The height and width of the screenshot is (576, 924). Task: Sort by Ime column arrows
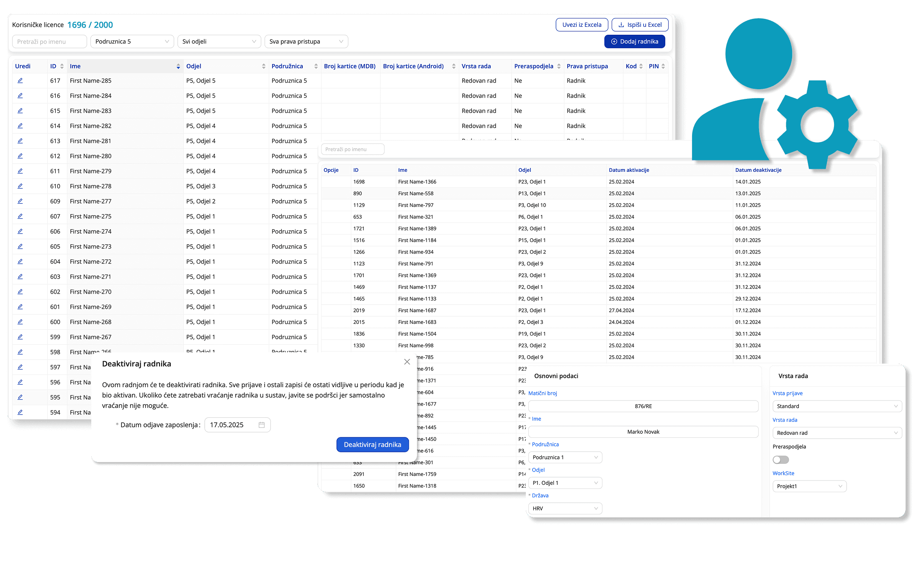click(178, 66)
